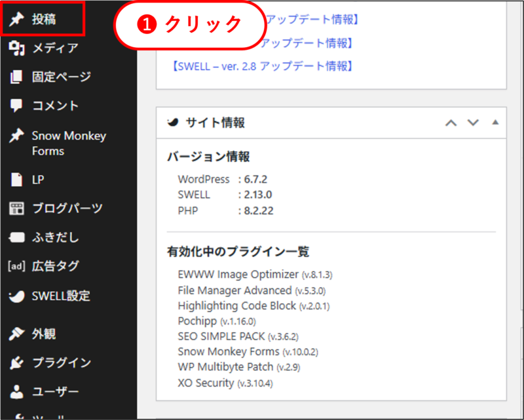Click the サイト情報 panel header title
Image resolution: width=524 pixels, height=420 pixels.
[215, 123]
